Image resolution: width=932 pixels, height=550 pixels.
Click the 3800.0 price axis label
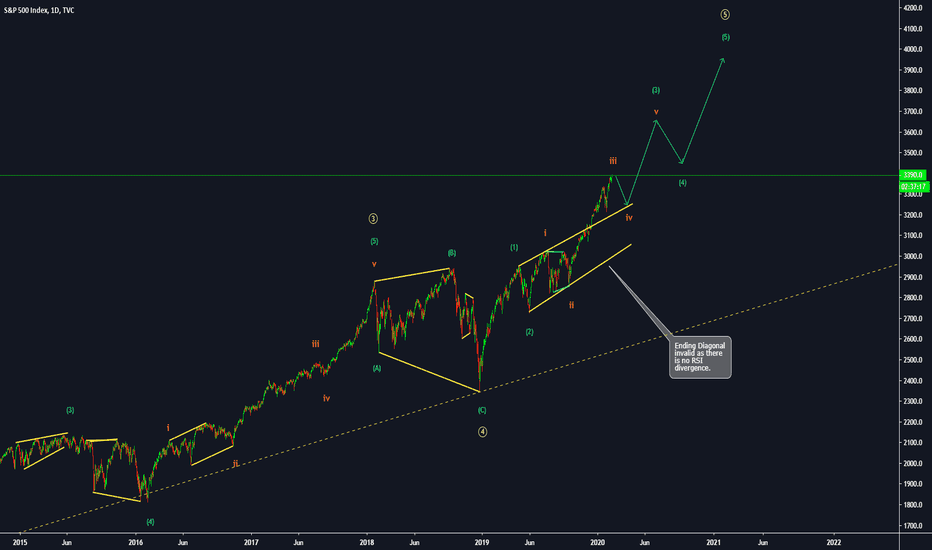click(x=913, y=91)
